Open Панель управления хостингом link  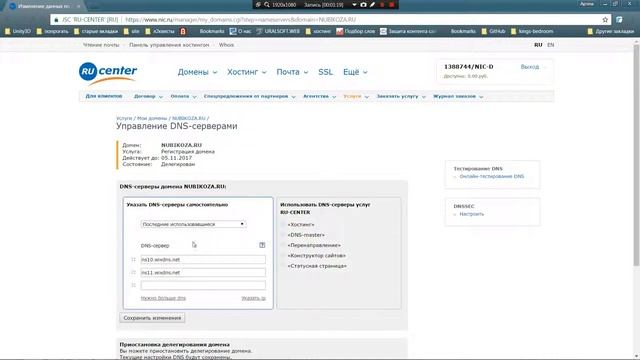click(x=169, y=45)
